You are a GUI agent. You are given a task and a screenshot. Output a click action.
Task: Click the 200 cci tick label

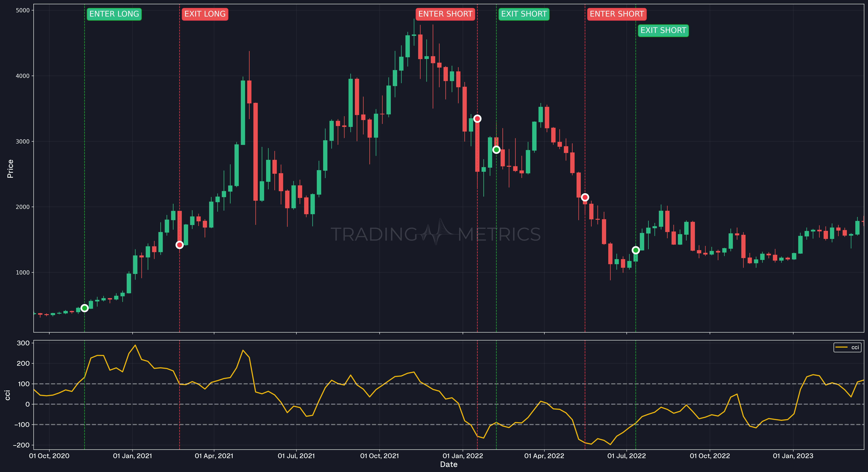23,363
